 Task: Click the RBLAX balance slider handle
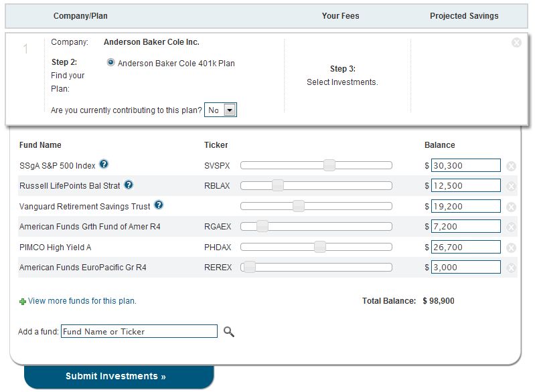click(x=278, y=185)
